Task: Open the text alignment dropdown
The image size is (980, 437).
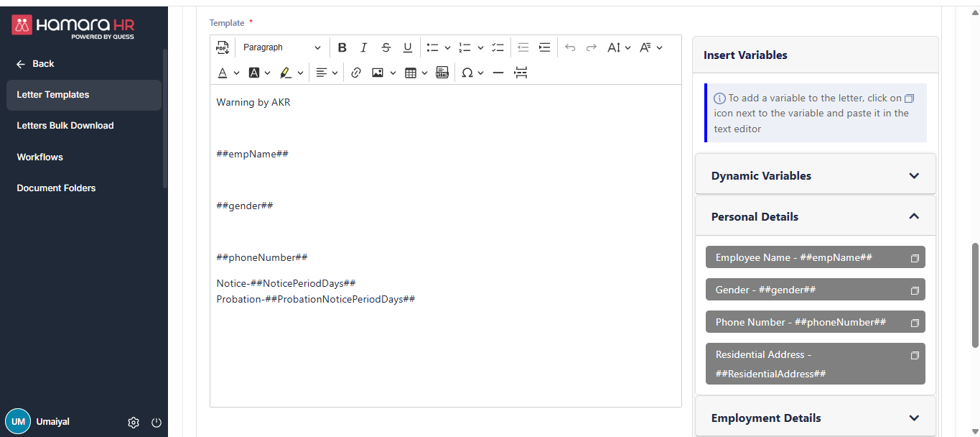Action: coord(327,73)
